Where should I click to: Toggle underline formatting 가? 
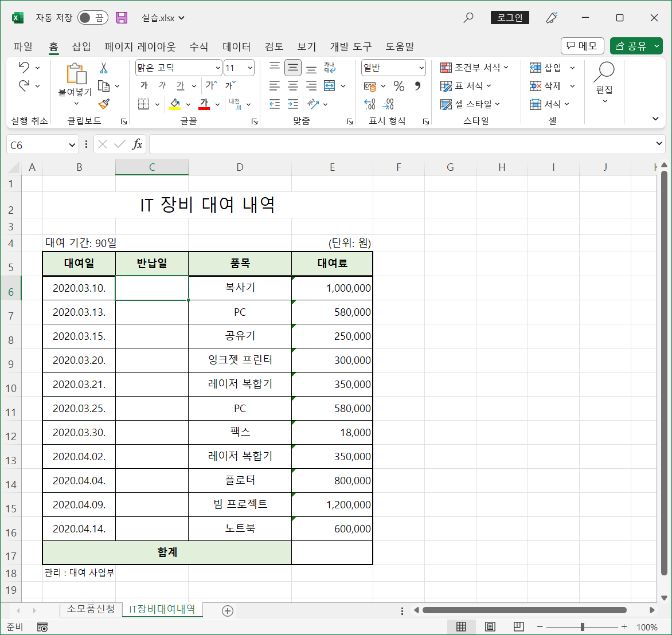[181, 86]
